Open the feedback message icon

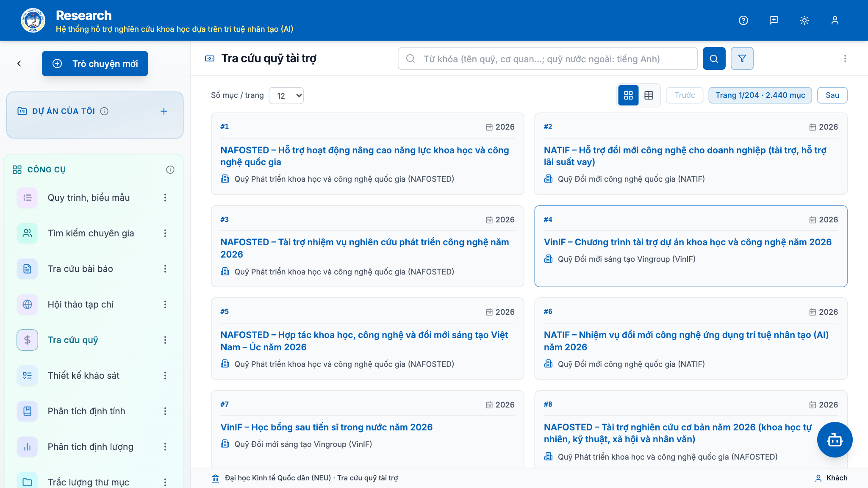click(774, 20)
